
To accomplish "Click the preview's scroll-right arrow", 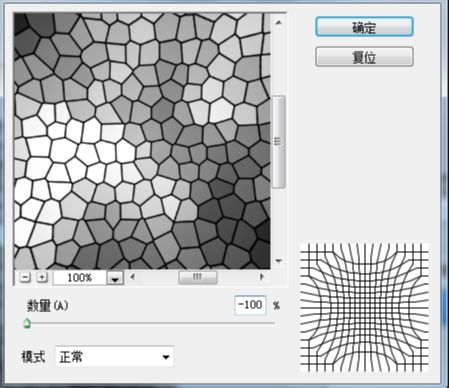I will click(x=262, y=277).
